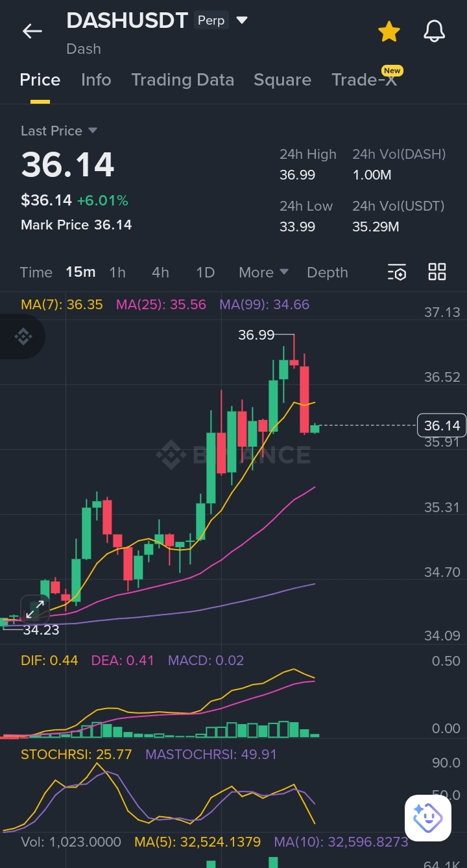Open the Depth chart view

click(328, 272)
